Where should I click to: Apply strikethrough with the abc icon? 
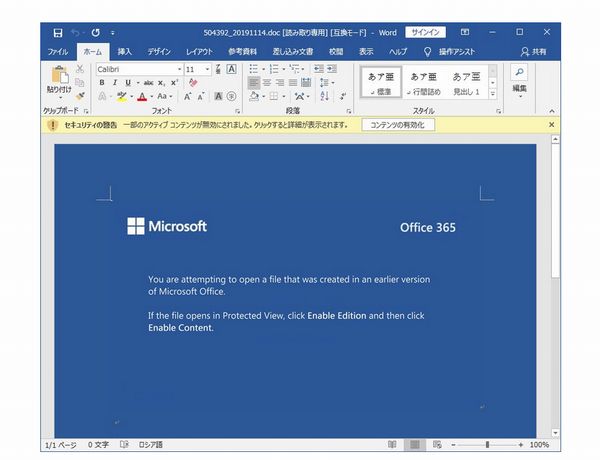click(148, 83)
